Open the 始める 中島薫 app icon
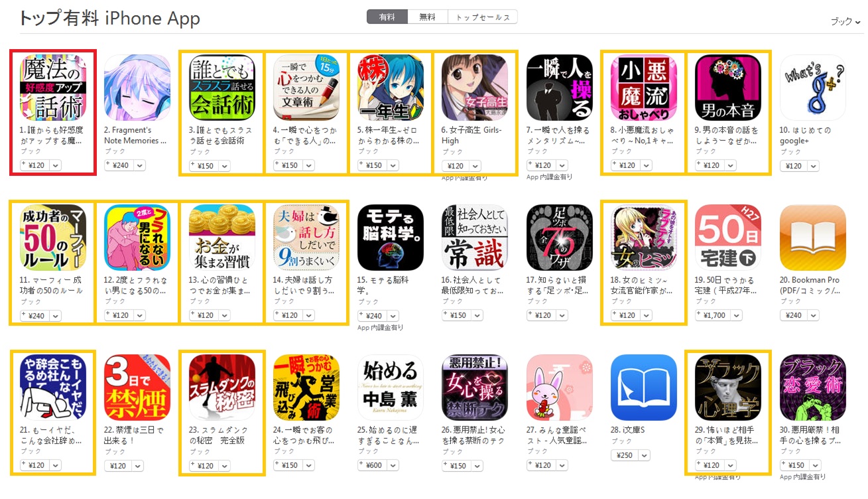 [391, 388]
